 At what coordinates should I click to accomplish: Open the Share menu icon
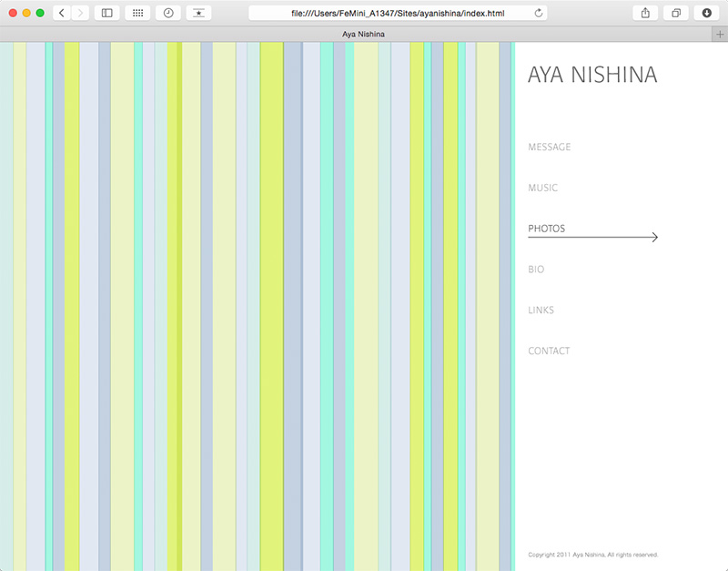coord(645,13)
